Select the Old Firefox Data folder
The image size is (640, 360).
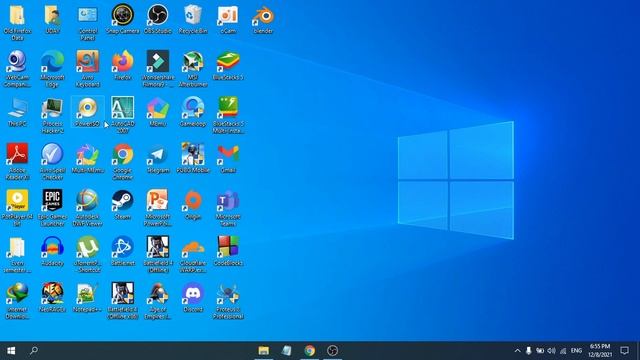[x=17, y=22]
